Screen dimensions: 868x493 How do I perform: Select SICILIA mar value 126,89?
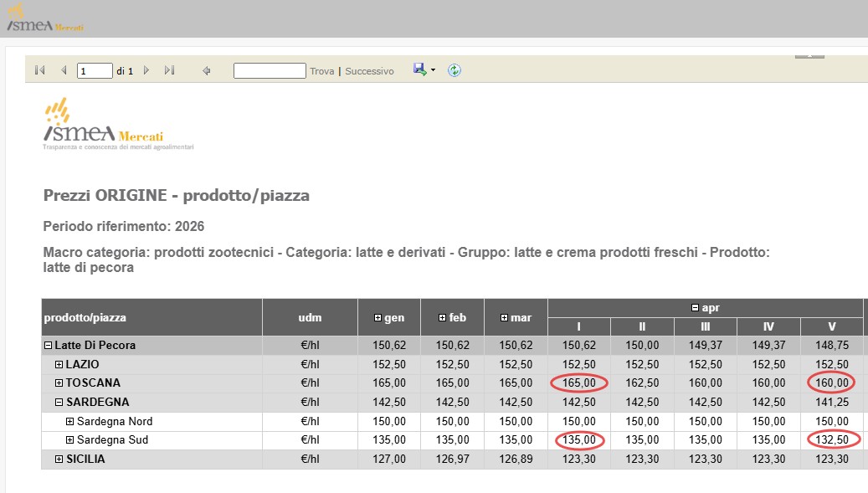(x=516, y=460)
